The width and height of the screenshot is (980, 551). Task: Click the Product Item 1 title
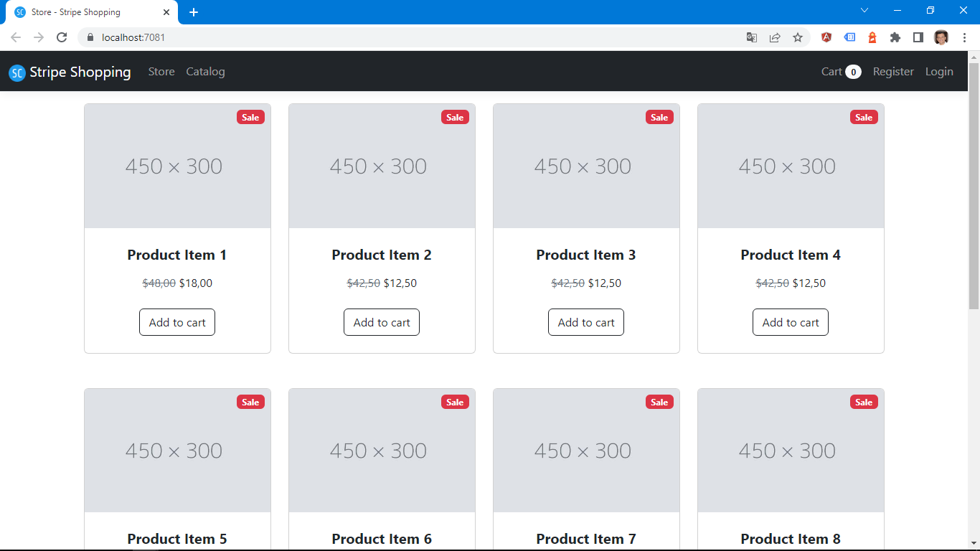(177, 255)
